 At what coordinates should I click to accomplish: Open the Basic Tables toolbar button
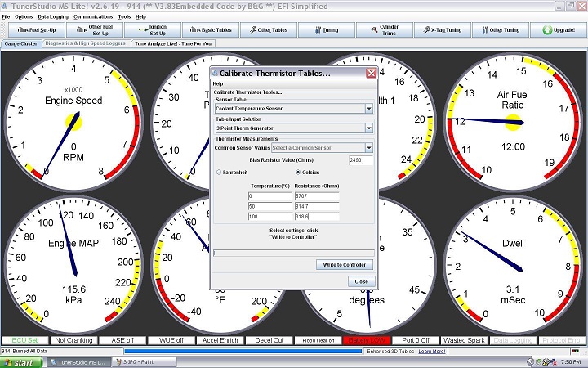coord(211,30)
